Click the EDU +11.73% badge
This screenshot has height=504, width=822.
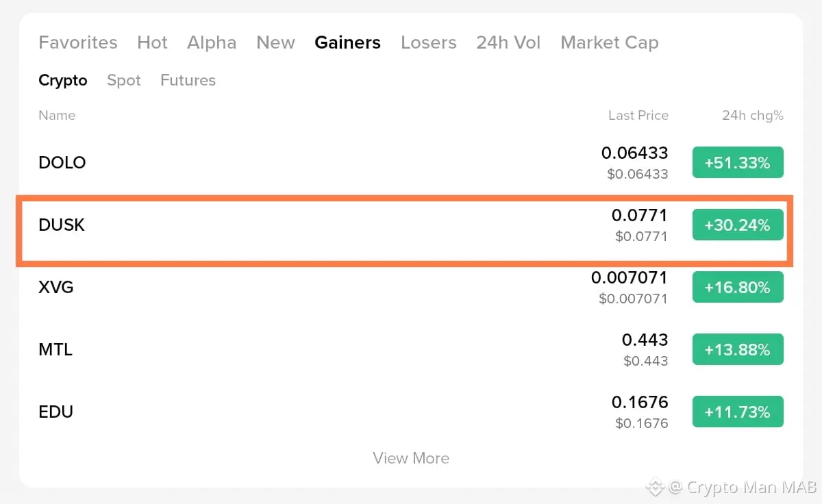pyautogui.click(x=738, y=412)
